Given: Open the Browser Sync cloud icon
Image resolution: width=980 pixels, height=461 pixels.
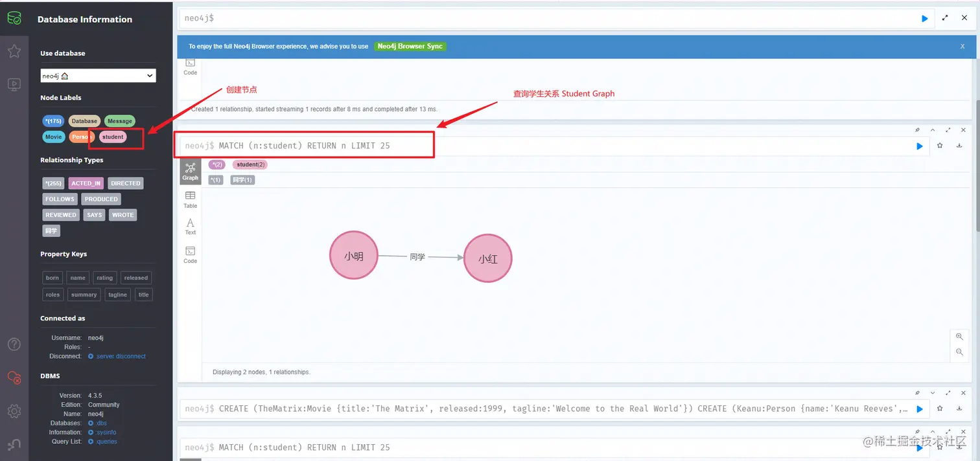Looking at the screenshot, I should click(14, 377).
